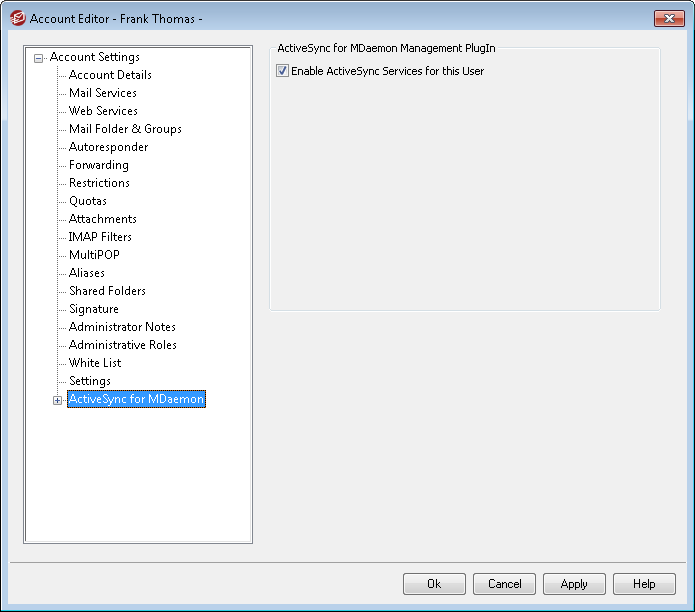Open Aliases page
Image resolution: width=695 pixels, height=612 pixels.
tap(87, 273)
